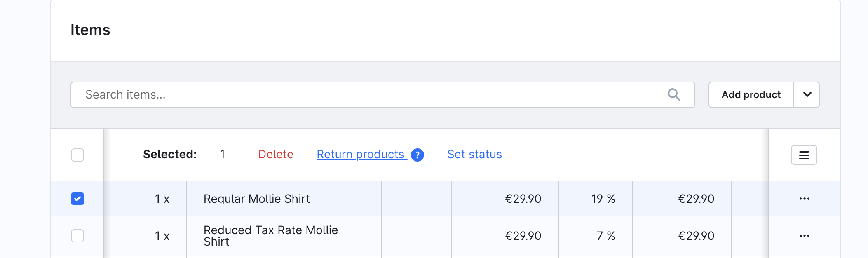Uncheck the Regular Mollie Shirt row checkbox
This screenshot has height=258, width=868.
[77, 199]
